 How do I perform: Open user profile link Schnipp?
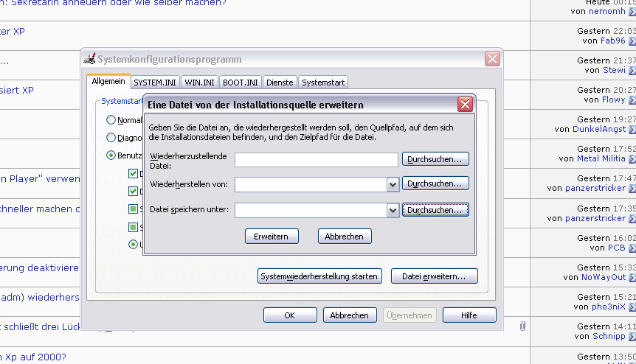pyautogui.click(x=609, y=336)
